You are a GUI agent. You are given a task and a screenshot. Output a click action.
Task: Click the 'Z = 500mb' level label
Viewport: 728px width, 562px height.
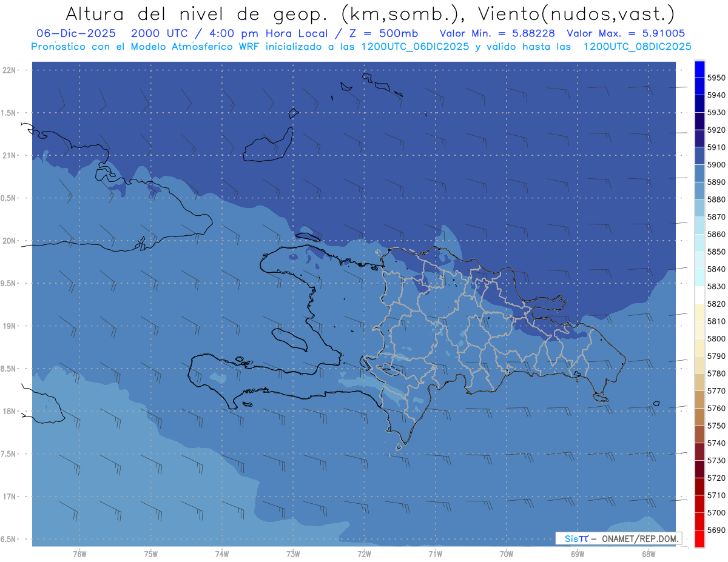382,34
